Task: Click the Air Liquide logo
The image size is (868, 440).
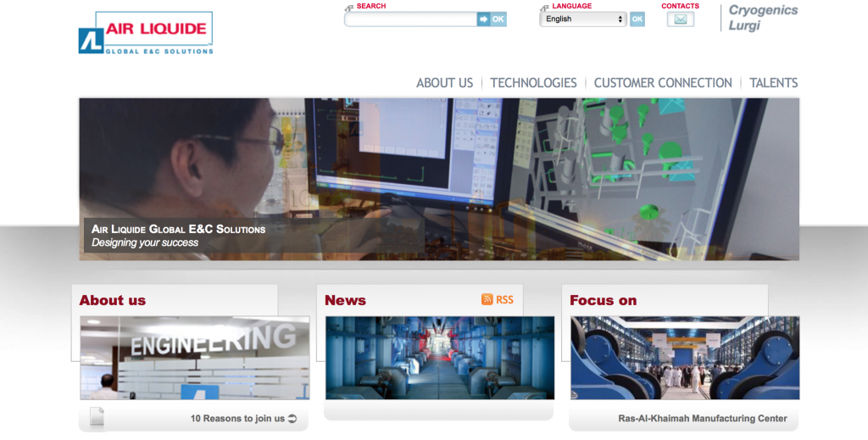Action: (x=146, y=33)
